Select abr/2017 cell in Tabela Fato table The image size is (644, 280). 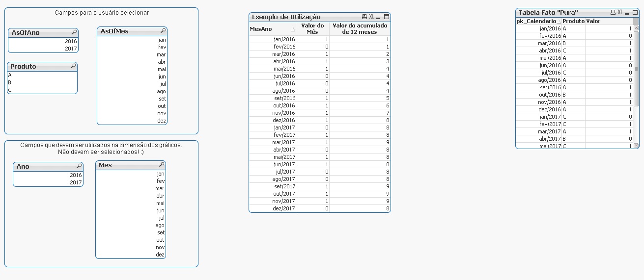tap(539, 139)
